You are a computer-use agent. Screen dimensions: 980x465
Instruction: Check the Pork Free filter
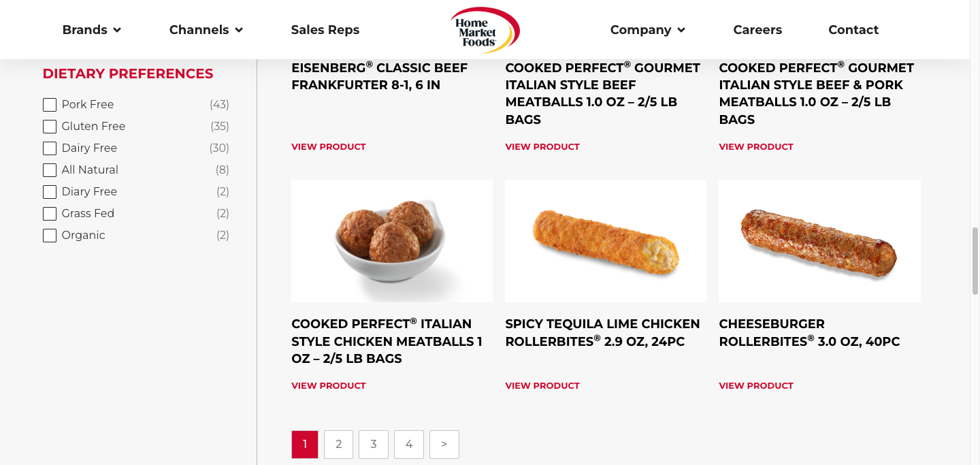[x=50, y=105]
